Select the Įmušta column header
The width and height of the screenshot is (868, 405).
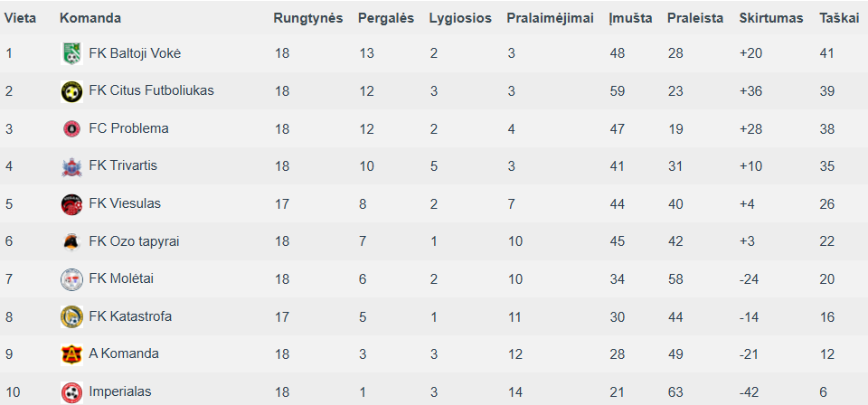tap(631, 18)
